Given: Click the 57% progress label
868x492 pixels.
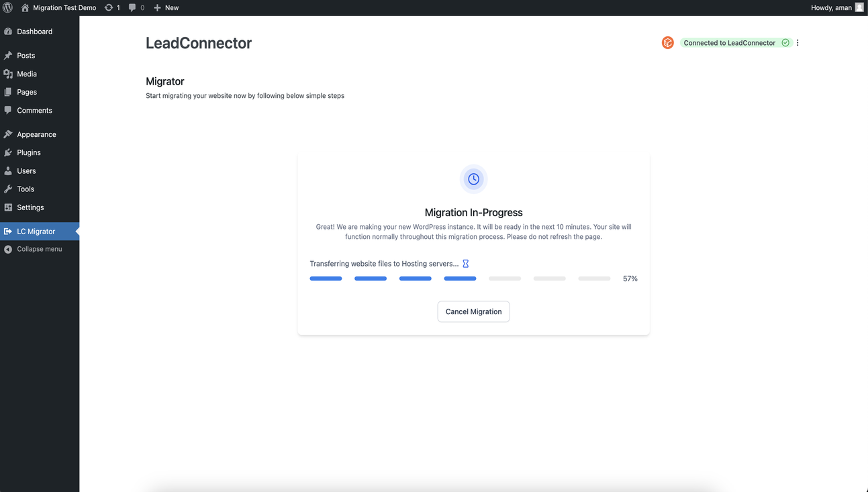Looking at the screenshot, I should click(630, 278).
